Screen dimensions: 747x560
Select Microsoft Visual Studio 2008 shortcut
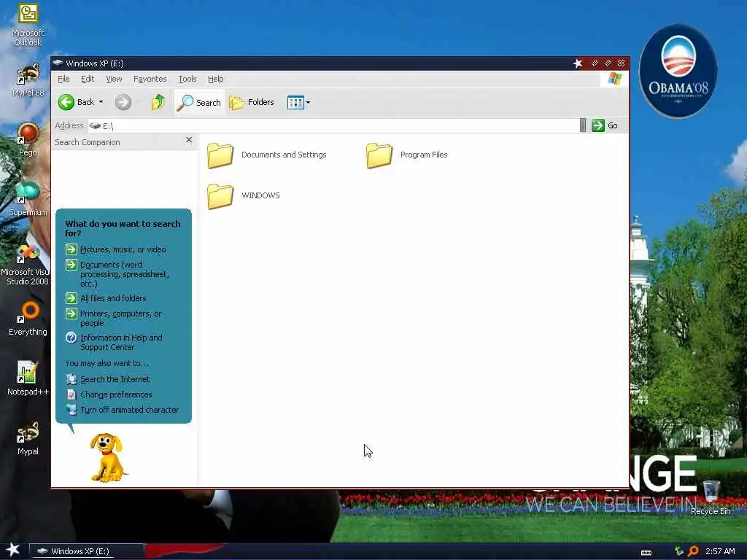(x=27, y=265)
